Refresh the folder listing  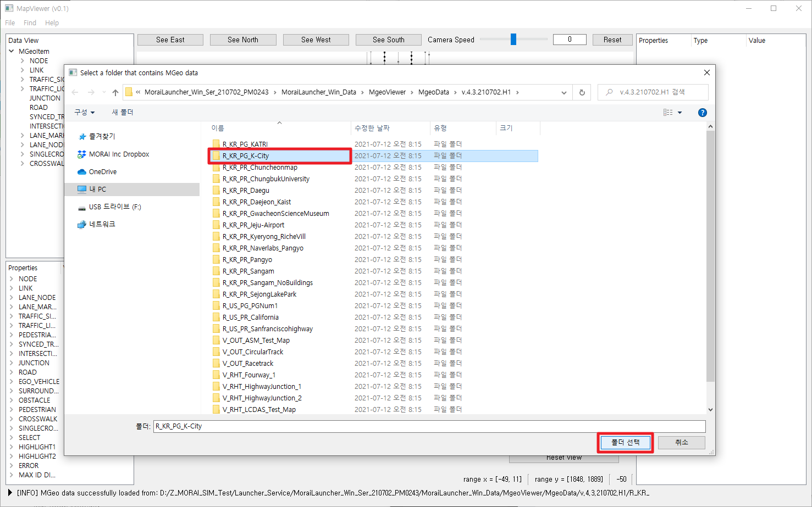[582, 92]
